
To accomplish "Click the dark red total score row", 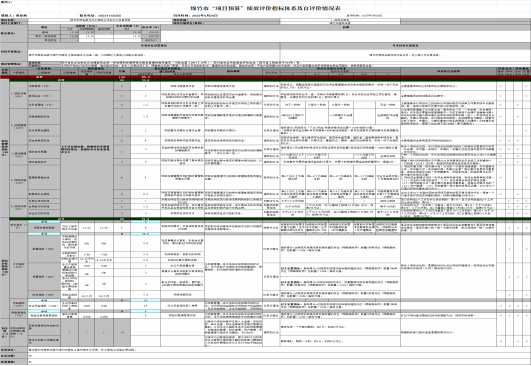I will click(x=266, y=77).
